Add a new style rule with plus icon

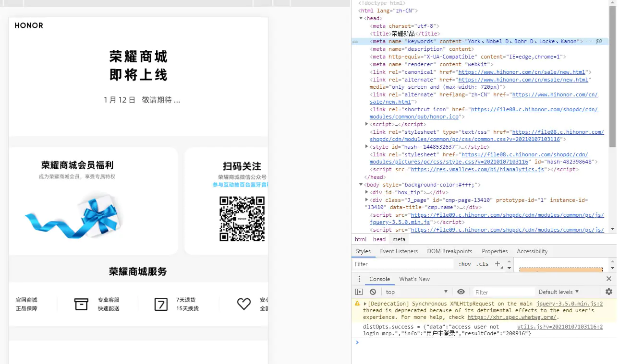pyautogui.click(x=498, y=264)
